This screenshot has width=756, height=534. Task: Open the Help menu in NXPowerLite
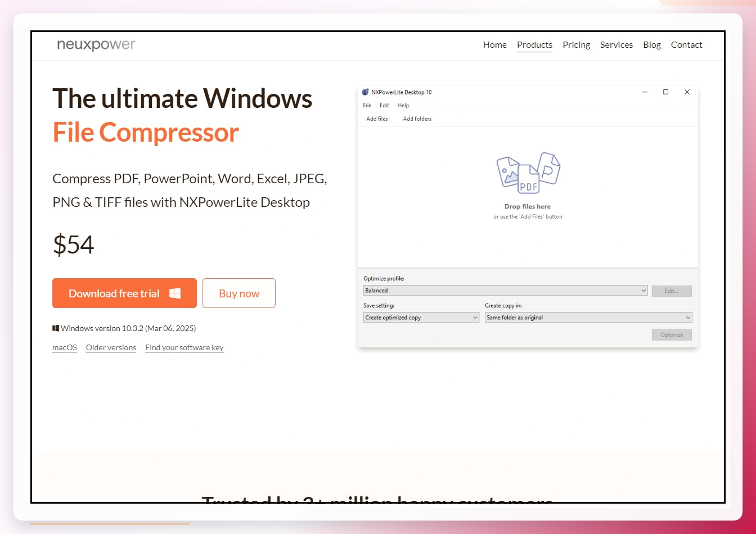pyautogui.click(x=403, y=106)
